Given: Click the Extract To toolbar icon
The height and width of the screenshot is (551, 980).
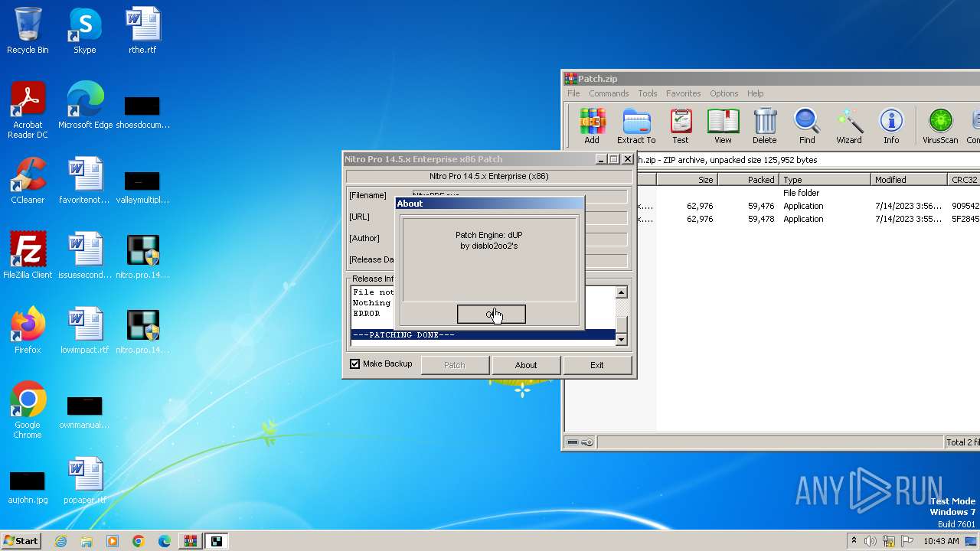Looking at the screenshot, I should coord(636,126).
